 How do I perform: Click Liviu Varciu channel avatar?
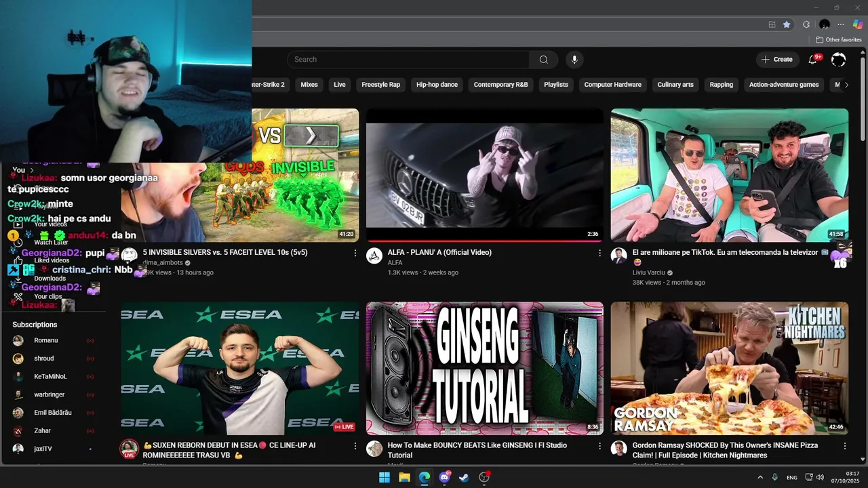pos(618,256)
